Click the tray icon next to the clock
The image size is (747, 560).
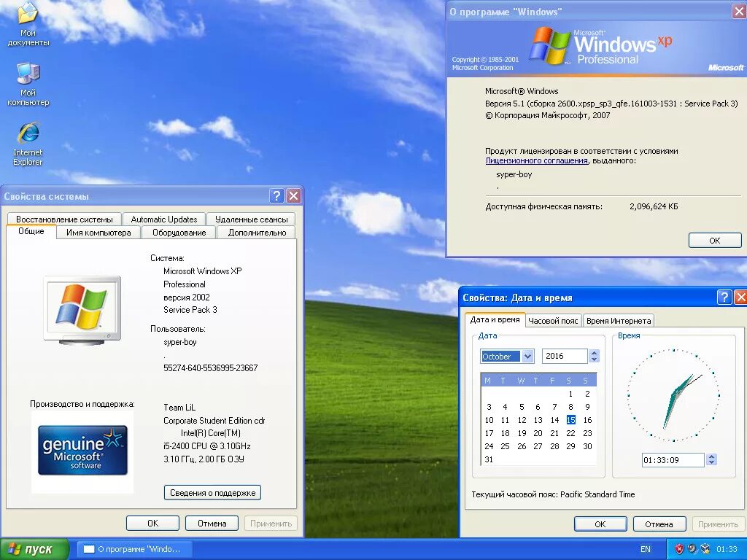[x=705, y=549]
